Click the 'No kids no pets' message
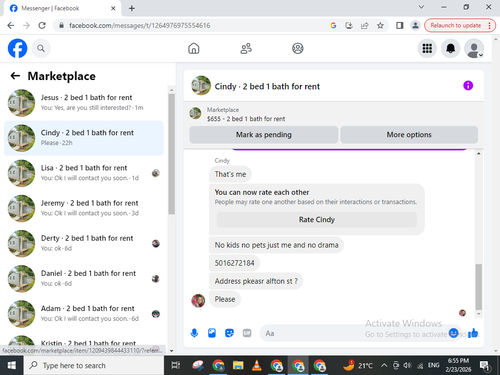 276,245
